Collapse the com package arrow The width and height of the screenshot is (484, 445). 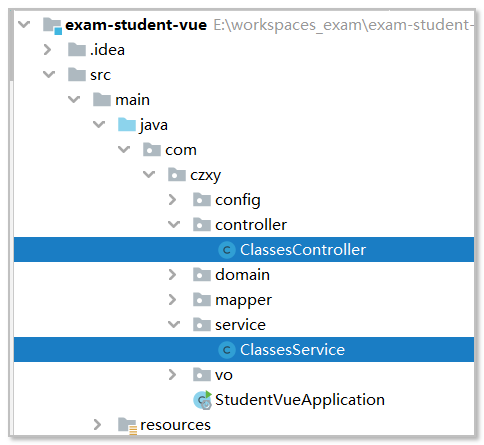(124, 150)
